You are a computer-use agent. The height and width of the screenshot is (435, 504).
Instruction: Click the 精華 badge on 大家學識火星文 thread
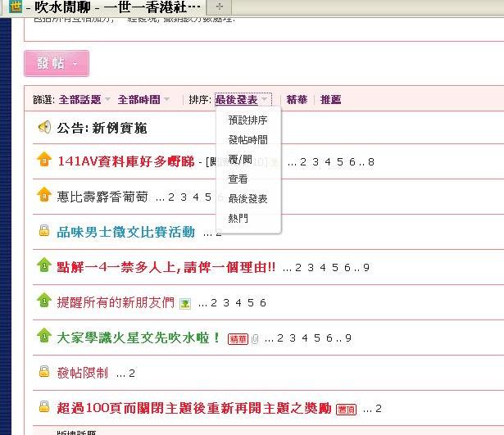[238, 338]
